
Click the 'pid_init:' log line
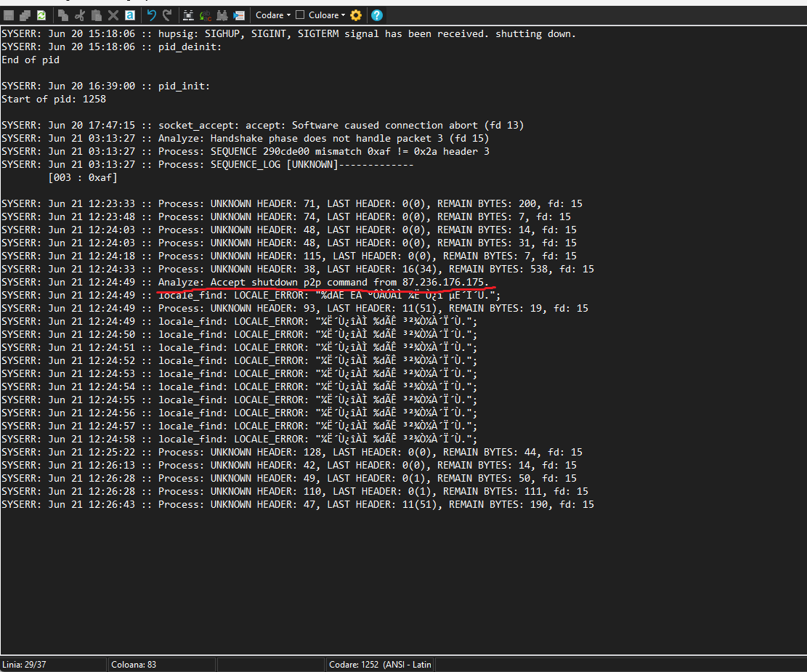point(105,86)
